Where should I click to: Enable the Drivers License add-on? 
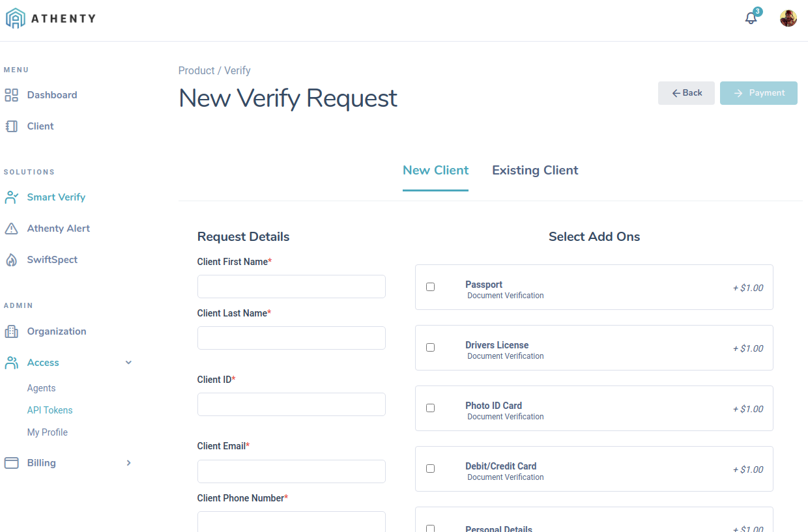pos(430,347)
